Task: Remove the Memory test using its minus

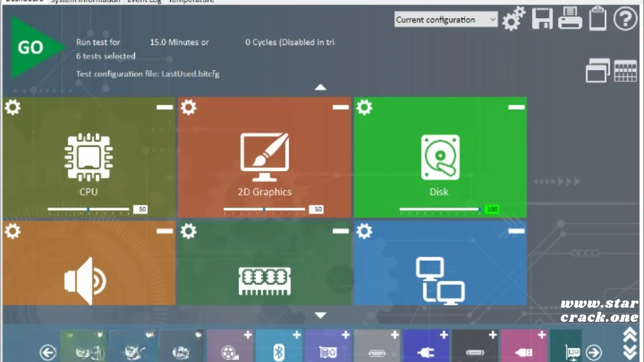Action: 341,231
